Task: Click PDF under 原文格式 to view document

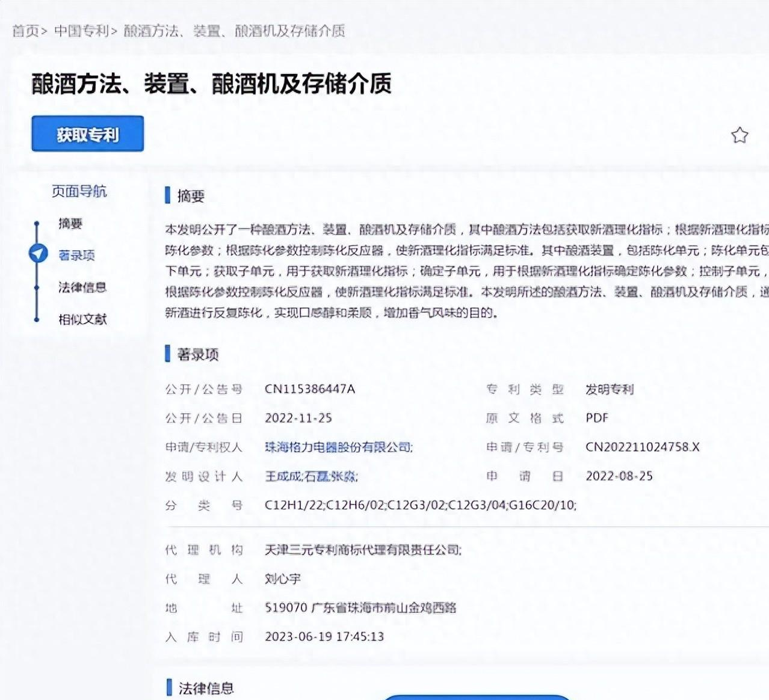Action: click(x=596, y=417)
